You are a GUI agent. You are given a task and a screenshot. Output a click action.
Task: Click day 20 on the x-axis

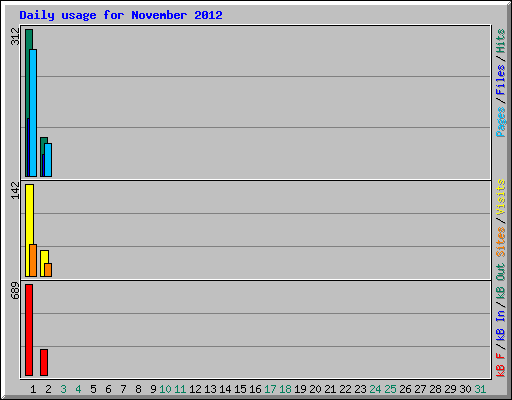pos(315,389)
